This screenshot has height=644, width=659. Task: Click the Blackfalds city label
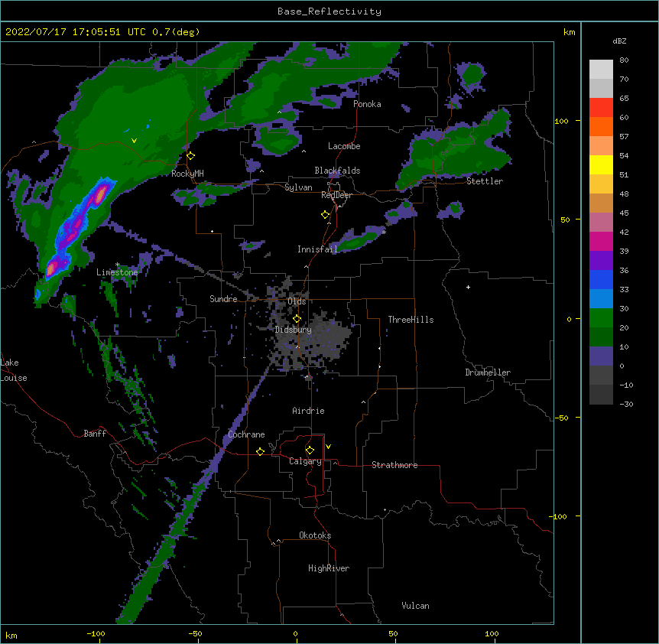(x=337, y=171)
